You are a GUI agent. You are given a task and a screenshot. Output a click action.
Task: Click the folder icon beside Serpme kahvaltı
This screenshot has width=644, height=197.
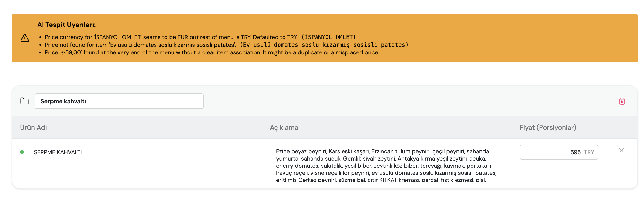coord(24,101)
